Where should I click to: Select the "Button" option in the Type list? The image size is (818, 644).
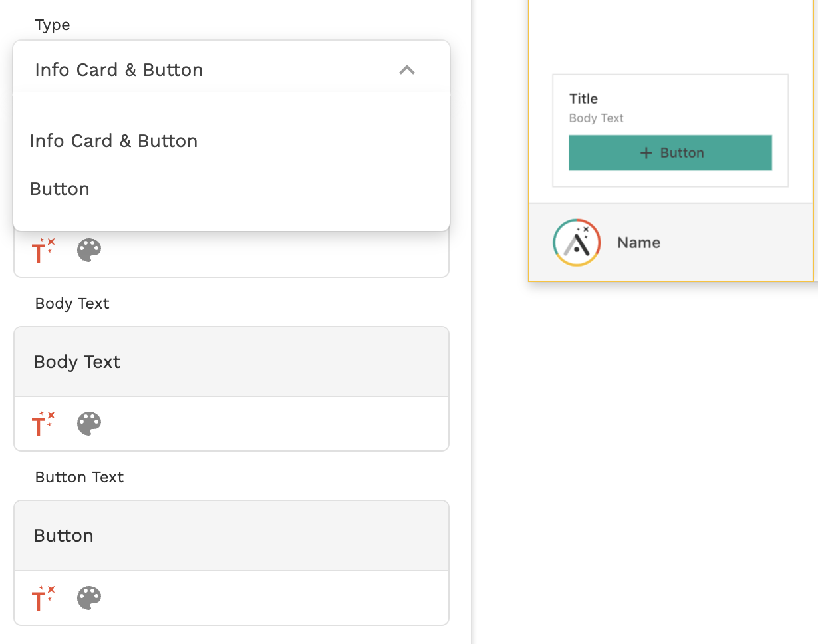[60, 189]
